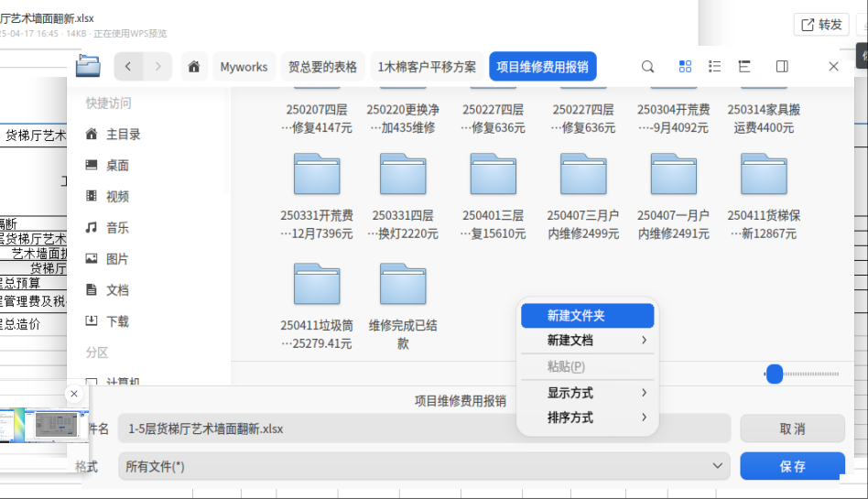
Task: Expand 显示方式 submenu
Action: coord(587,393)
